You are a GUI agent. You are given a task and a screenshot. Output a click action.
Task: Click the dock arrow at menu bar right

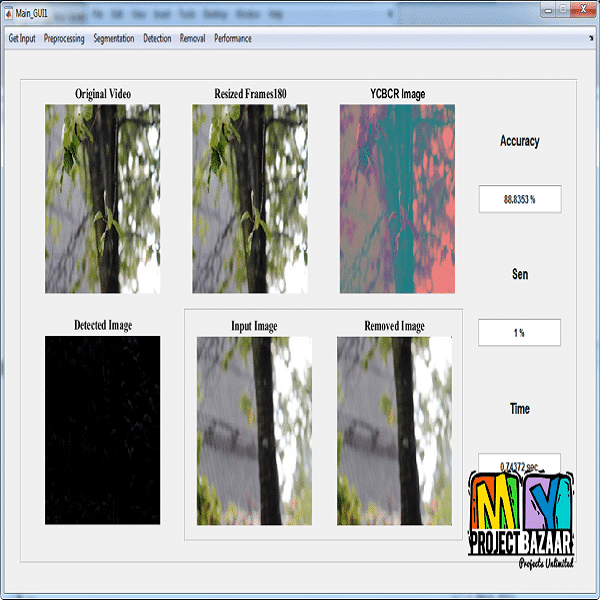pos(591,38)
